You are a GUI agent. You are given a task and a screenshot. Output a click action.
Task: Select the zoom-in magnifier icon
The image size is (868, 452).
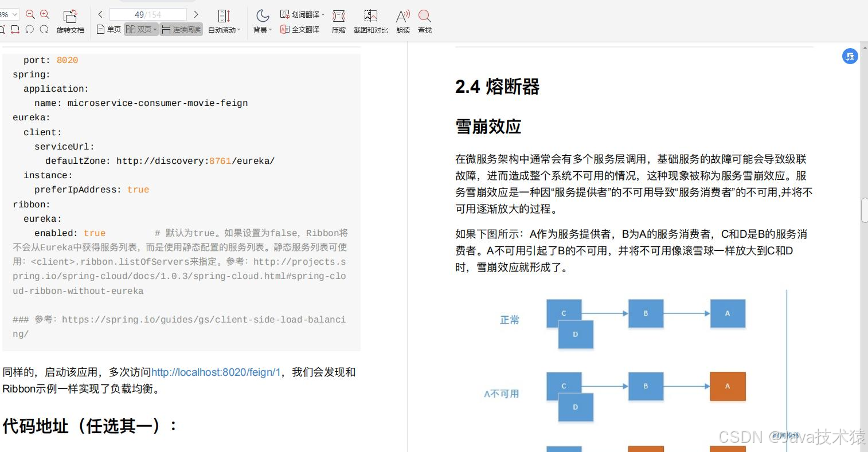pos(45,14)
